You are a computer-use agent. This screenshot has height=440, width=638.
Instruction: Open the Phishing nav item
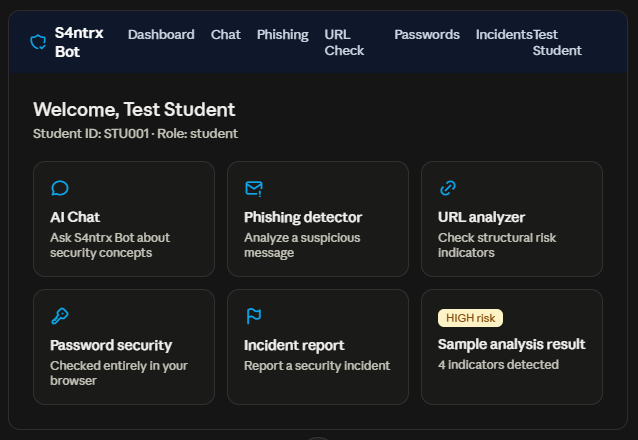point(283,35)
